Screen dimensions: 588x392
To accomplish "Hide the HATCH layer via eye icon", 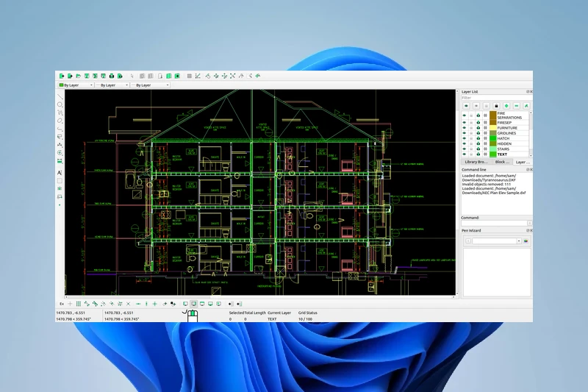I will (x=464, y=138).
